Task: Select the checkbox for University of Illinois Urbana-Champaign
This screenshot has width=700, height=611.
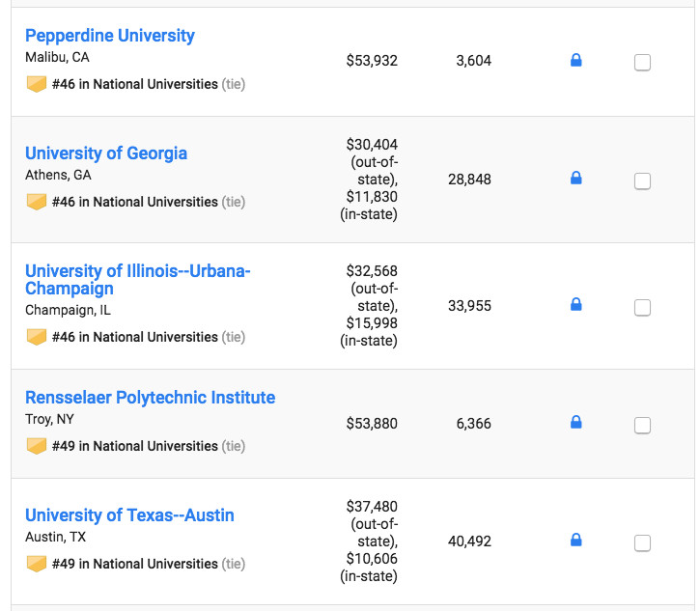Action: point(642,308)
